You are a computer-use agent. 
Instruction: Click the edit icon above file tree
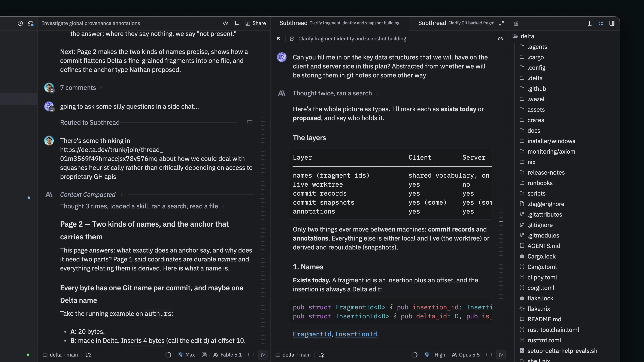516,23
